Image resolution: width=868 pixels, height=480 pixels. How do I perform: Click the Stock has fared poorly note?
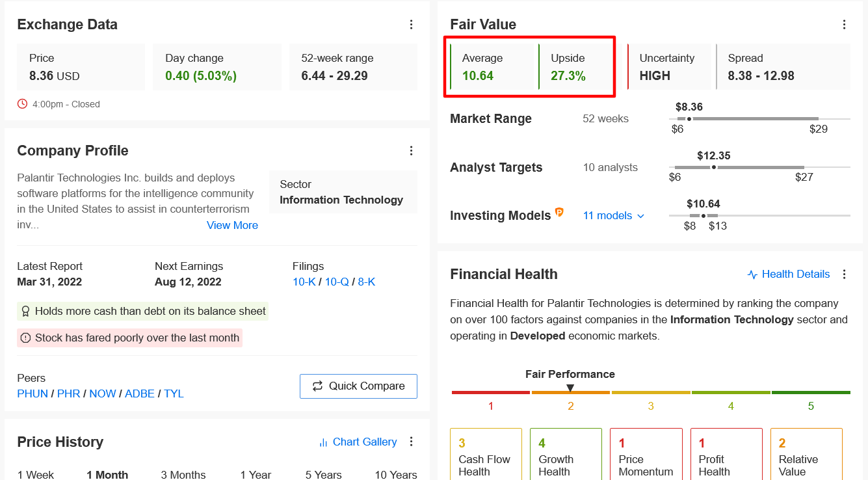pos(129,338)
